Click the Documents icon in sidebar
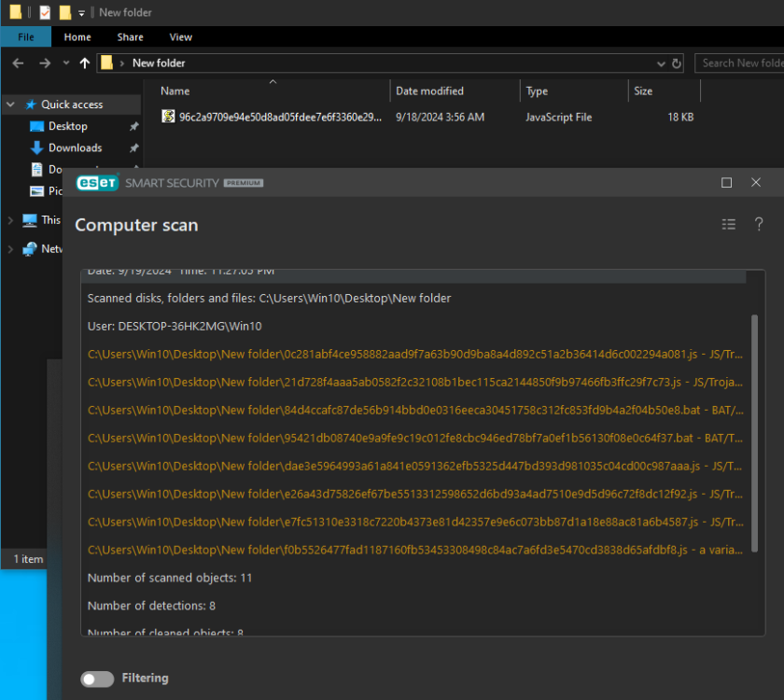 click(x=37, y=170)
